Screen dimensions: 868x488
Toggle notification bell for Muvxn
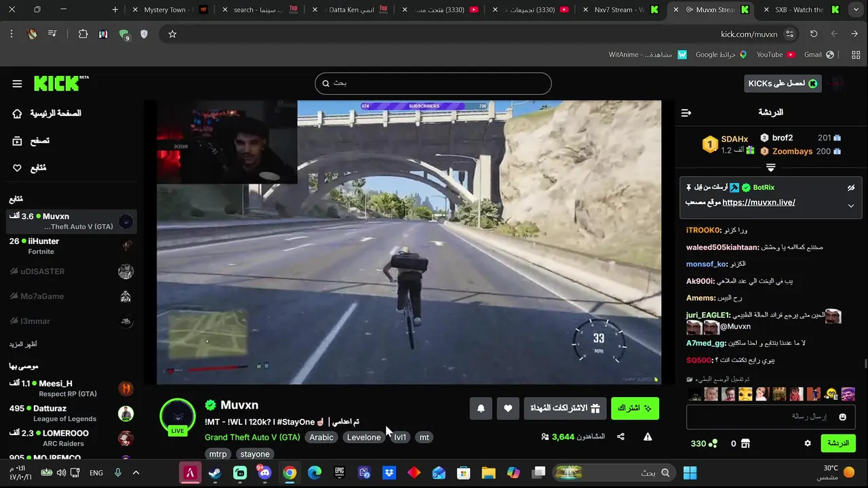[x=481, y=409]
